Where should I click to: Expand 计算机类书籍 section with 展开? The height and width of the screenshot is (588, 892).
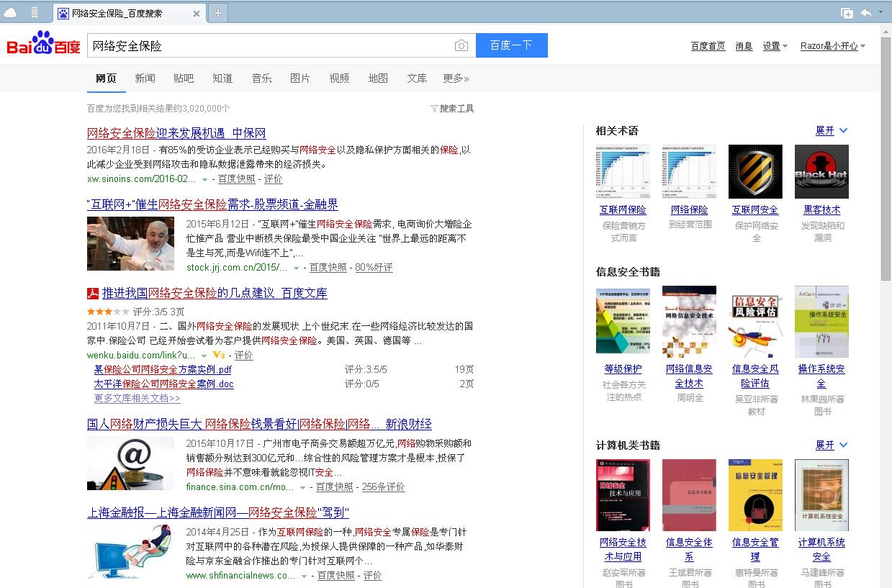tap(832, 445)
